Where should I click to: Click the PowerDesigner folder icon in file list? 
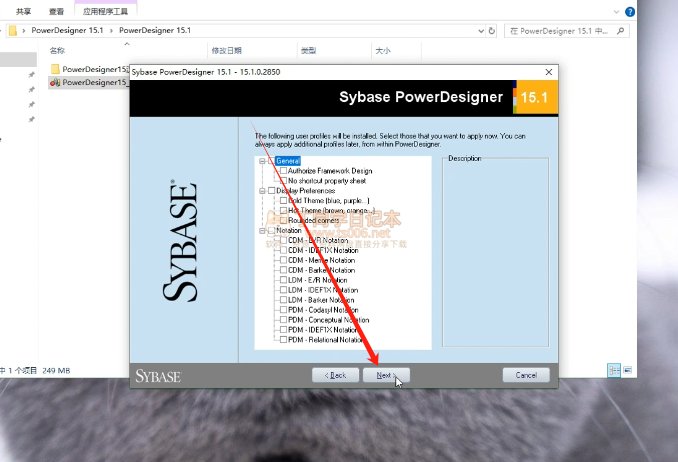pyautogui.click(x=55, y=69)
